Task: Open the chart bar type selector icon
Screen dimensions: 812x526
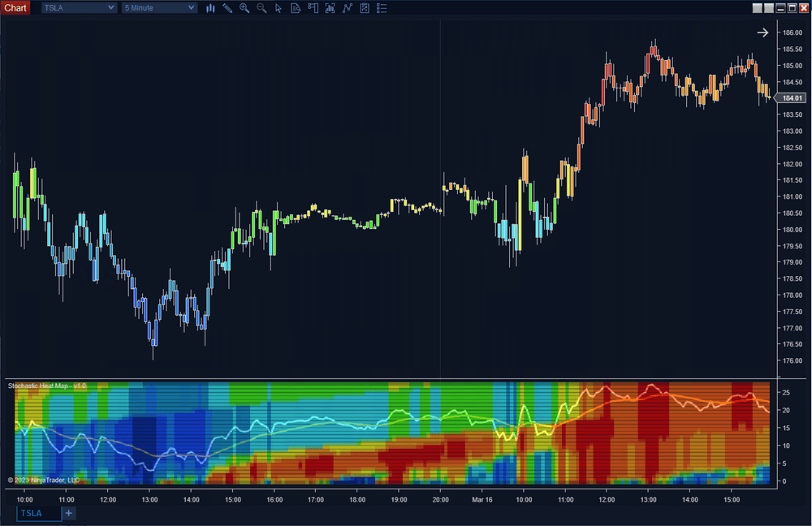Action: 210,8
